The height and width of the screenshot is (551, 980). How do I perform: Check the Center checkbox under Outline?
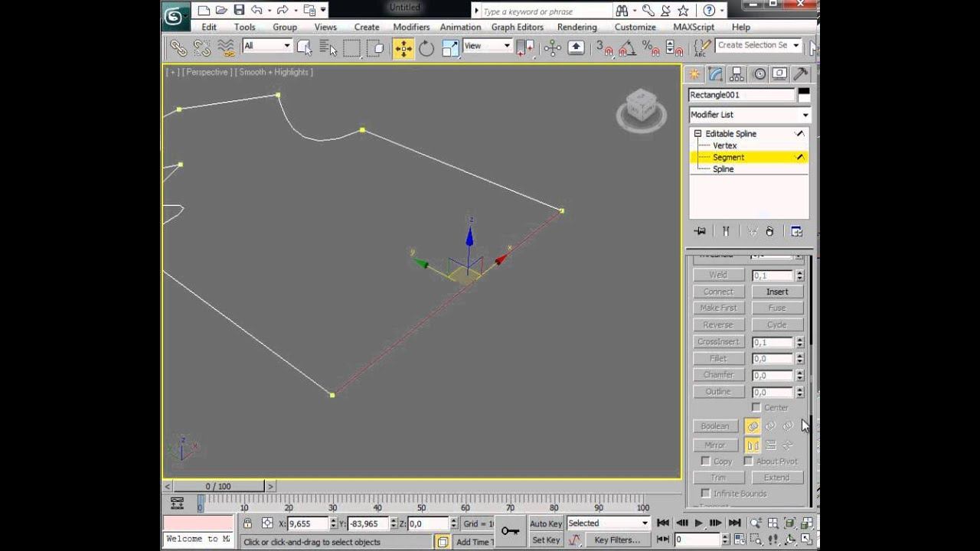[x=756, y=408]
